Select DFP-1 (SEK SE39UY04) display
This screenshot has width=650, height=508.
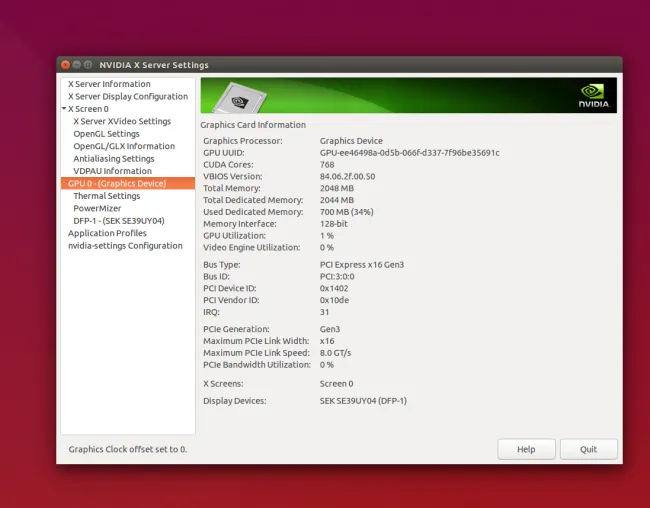[119, 221]
